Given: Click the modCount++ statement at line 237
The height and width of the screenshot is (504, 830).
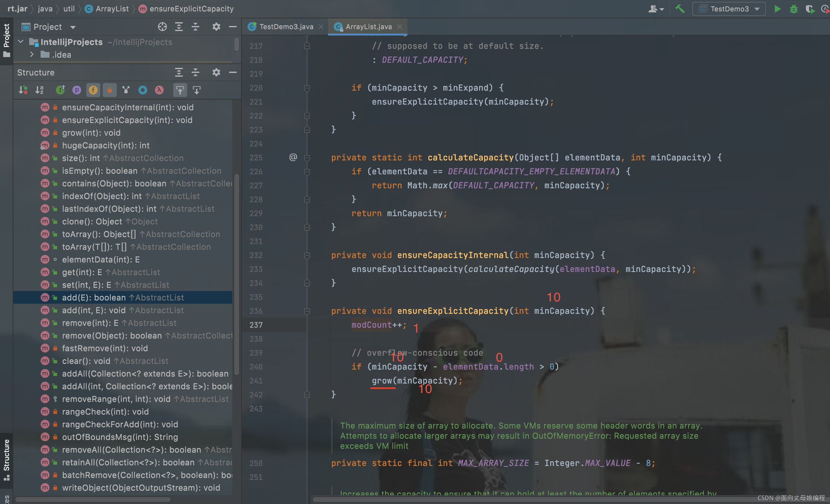Looking at the screenshot, I should pos(379,325).
